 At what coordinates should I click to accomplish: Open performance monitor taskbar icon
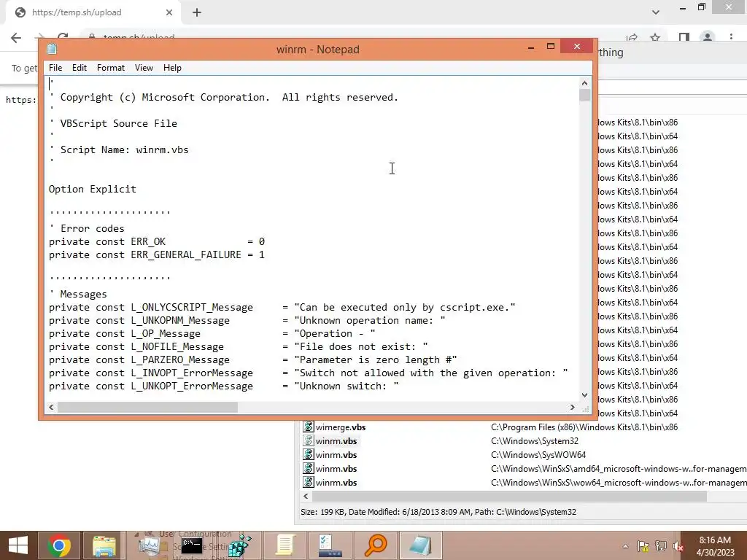(x=149, y=545)
